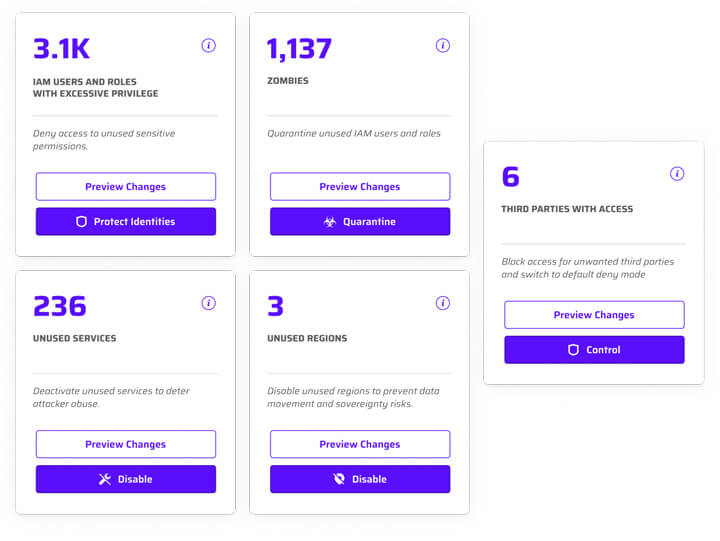Click crossed shield icon on Regions Disable
The image size is (720, 541).
pos(339,479)
